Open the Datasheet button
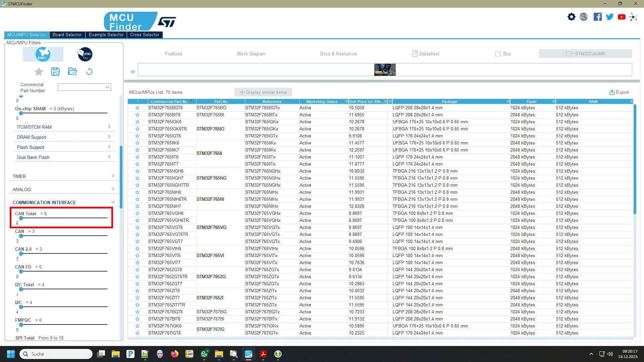The width and height of the screenshot is (644, 362). (426, 54)
